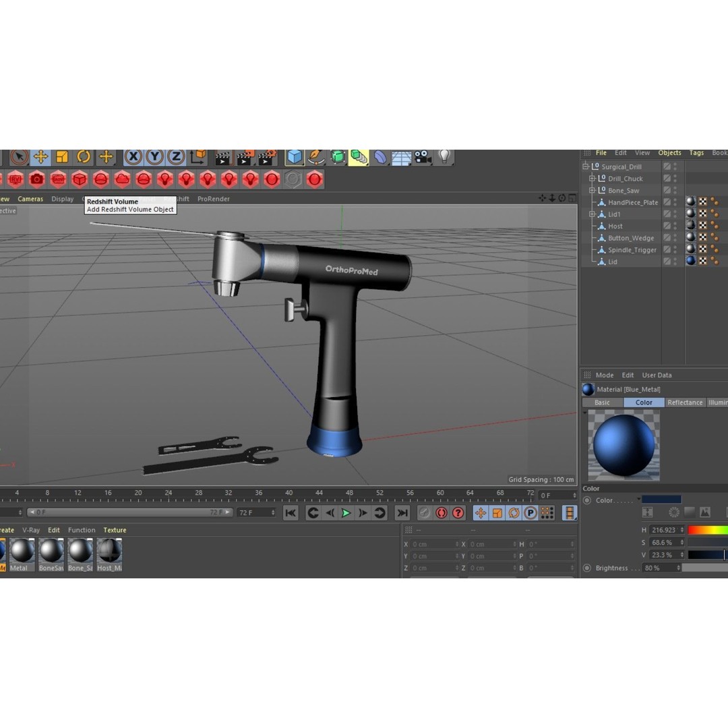Toggle X axis lock
This screenshot has height=728, width=728.
tap(133, 157)
